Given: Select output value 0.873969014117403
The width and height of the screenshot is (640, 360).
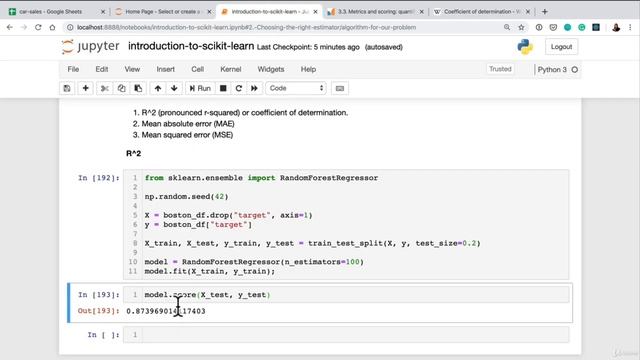Looking at the screenshot, I should point(166,311).
